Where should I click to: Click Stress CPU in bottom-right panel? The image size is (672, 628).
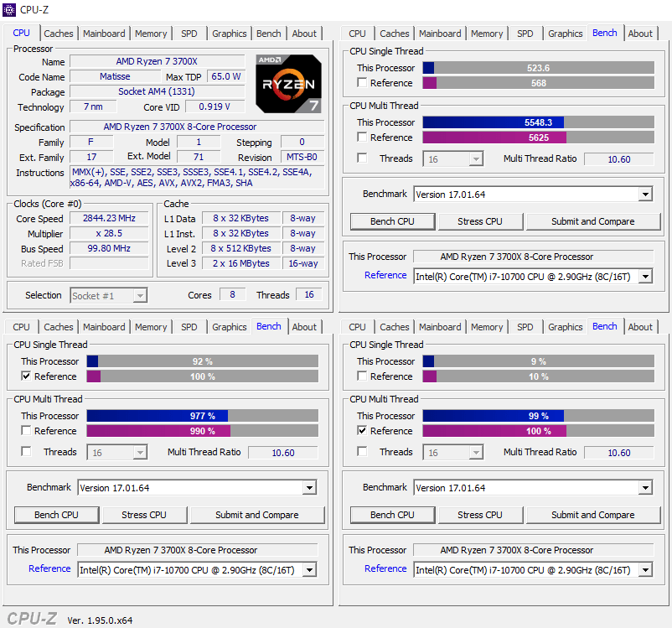click(480, 515)
